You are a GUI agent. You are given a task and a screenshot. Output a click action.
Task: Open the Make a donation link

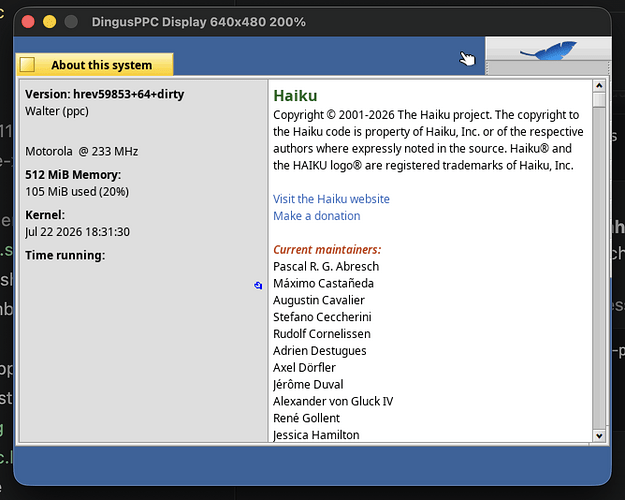point(316,216)
